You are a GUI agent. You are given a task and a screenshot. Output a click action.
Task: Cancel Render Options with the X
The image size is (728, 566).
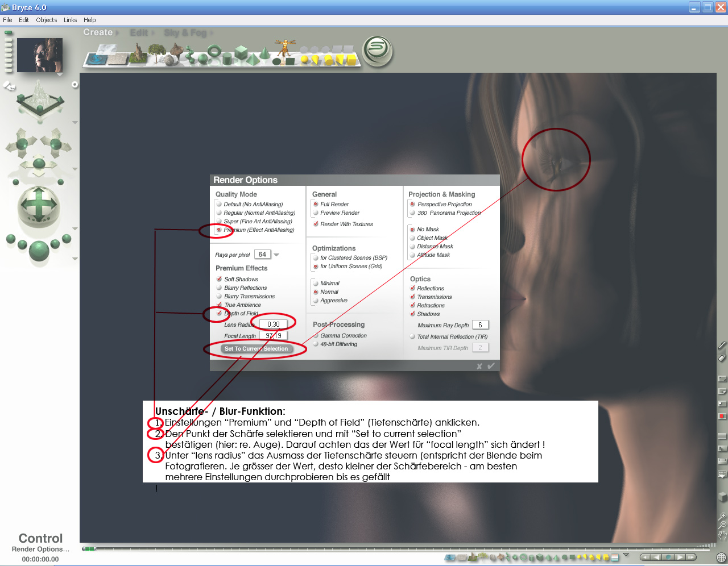coord(479,367)
